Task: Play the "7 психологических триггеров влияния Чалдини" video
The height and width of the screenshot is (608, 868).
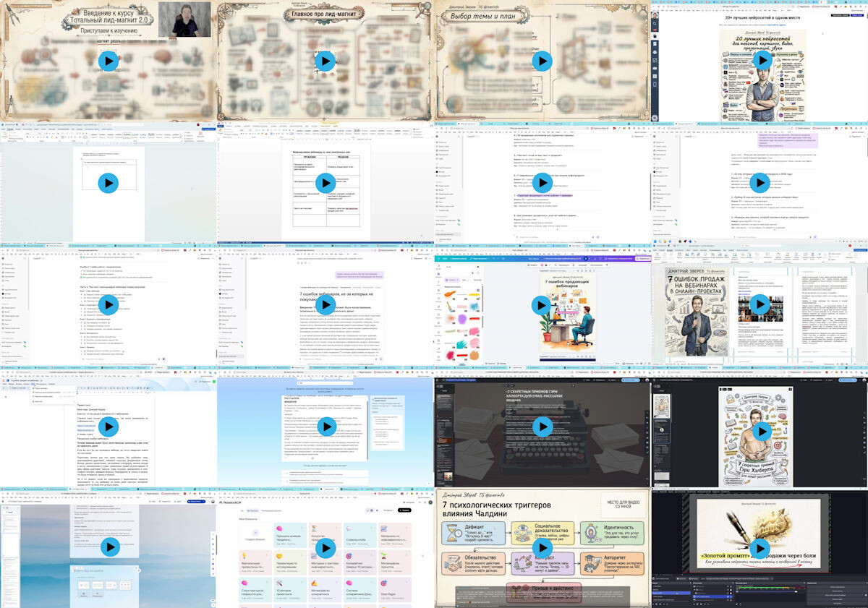Action: coord(542,547)
